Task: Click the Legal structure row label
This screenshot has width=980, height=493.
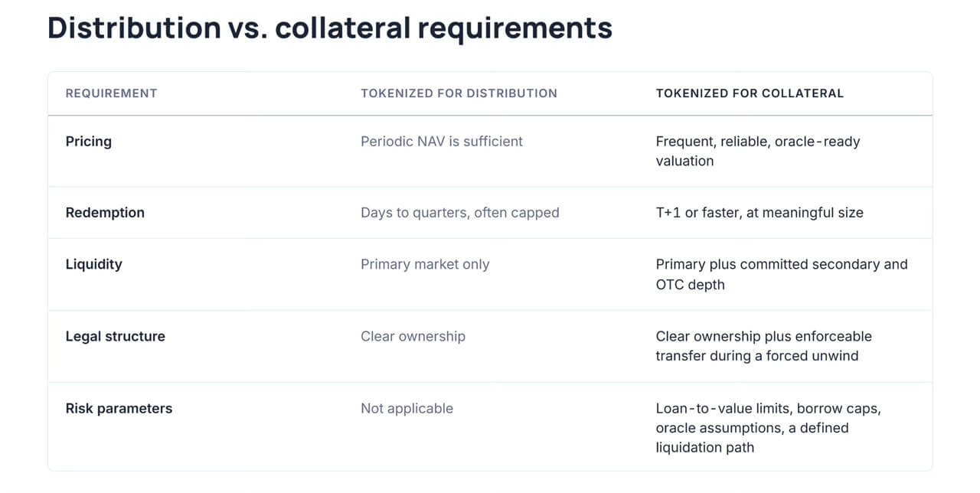Action: [115, 336]
